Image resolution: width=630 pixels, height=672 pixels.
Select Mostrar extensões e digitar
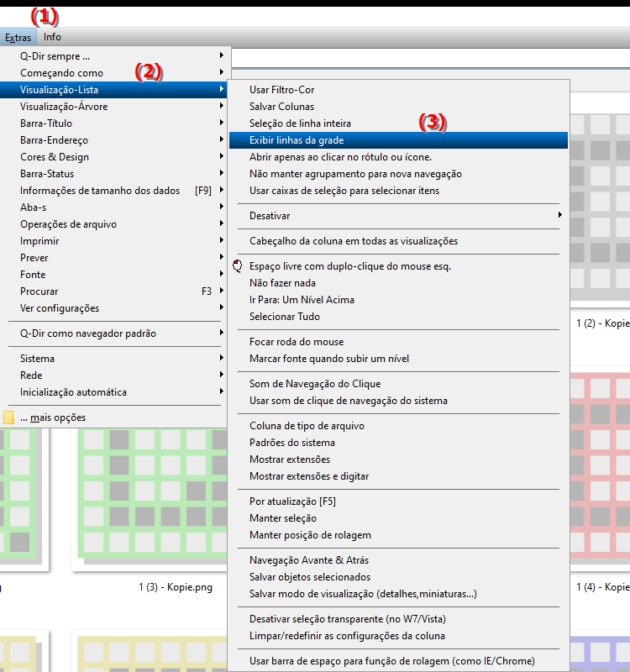pos(398,476)
